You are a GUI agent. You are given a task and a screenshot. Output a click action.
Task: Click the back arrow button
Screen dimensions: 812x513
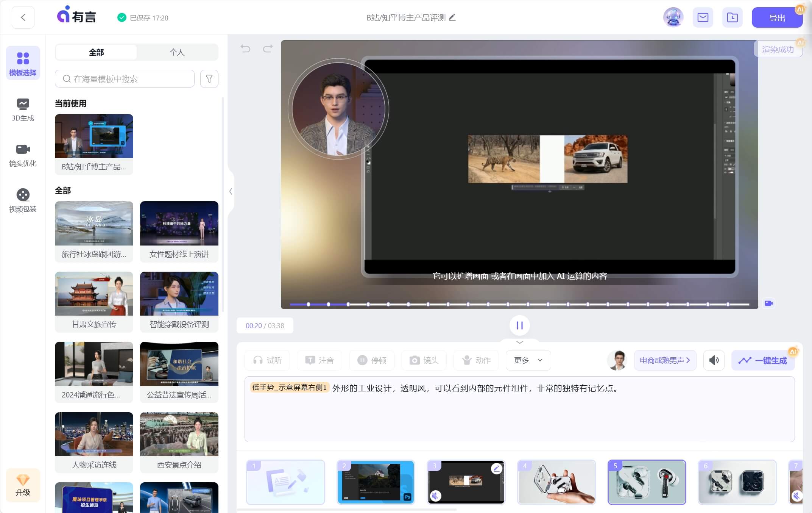tap(23, 17)
